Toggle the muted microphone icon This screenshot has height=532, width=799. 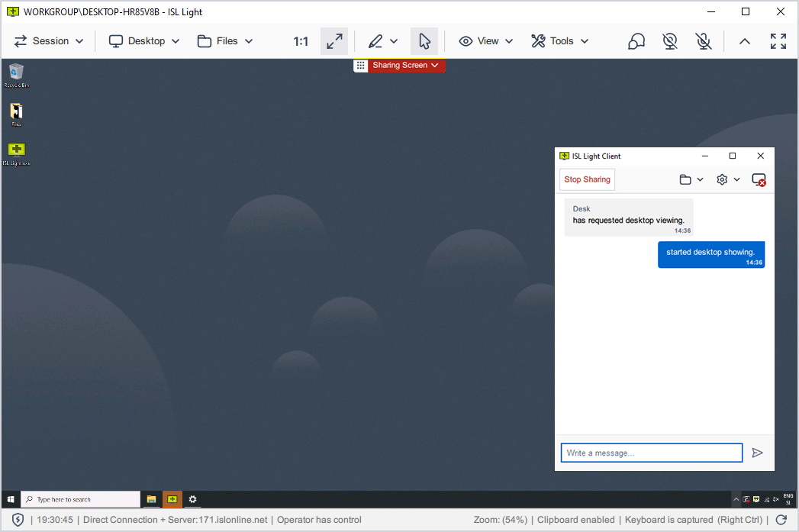704,41
